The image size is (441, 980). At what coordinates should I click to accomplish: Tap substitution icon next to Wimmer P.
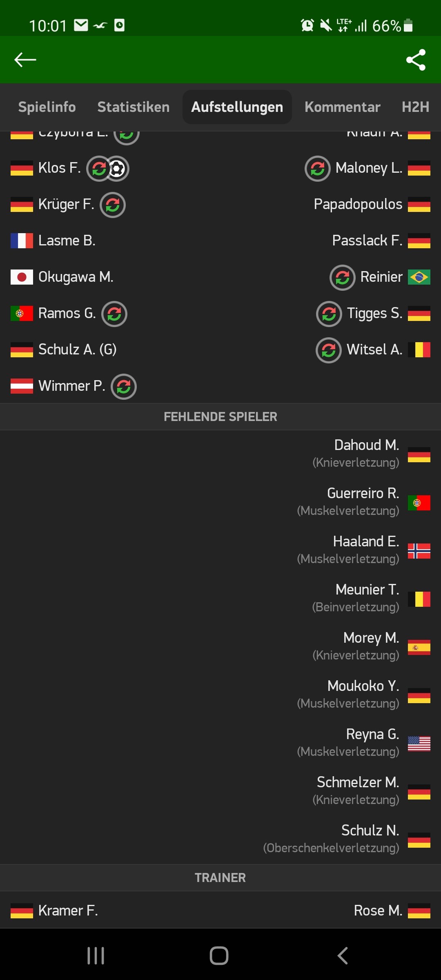[x=124, y=387]
